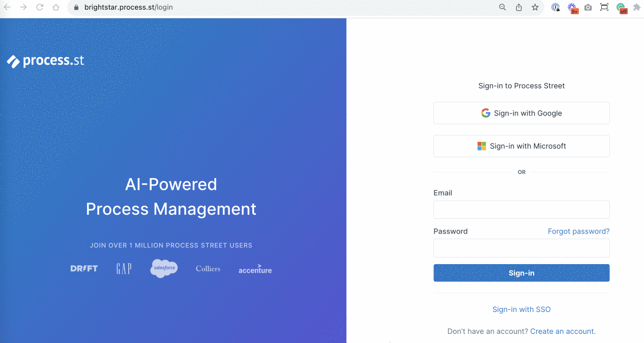
Task: Bookmark this page with the star
Action: [x=535, y=7]
